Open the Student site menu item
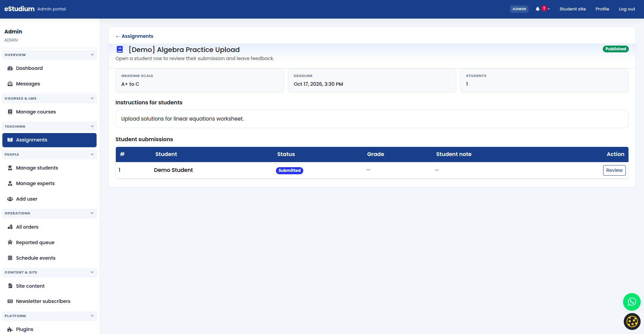644x334 pixels. click(572, 9)
